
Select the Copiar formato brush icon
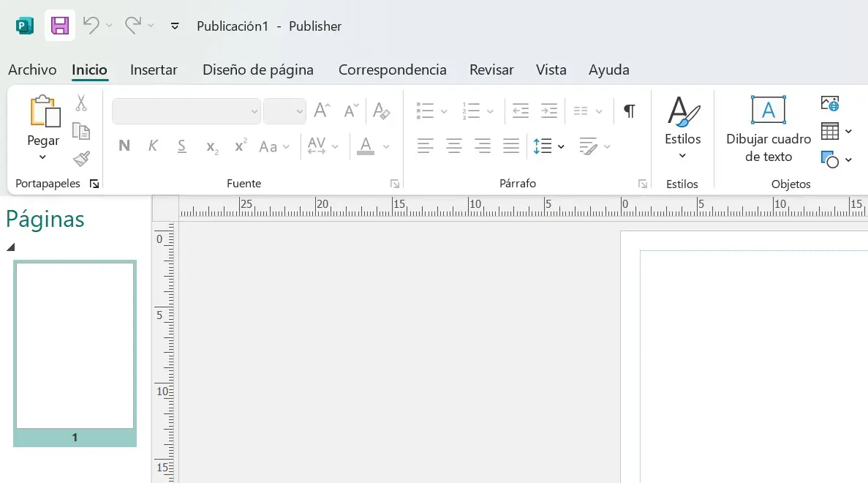(82, 159)
